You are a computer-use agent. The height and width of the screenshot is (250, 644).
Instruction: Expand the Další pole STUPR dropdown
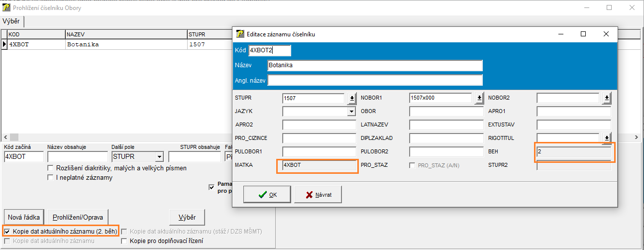point(159,157)
